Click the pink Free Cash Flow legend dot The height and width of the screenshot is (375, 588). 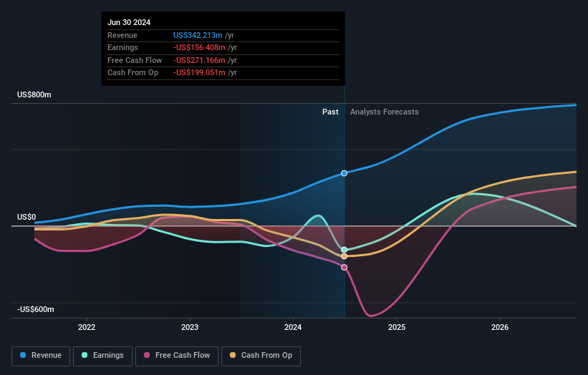(x=147, y=355)
